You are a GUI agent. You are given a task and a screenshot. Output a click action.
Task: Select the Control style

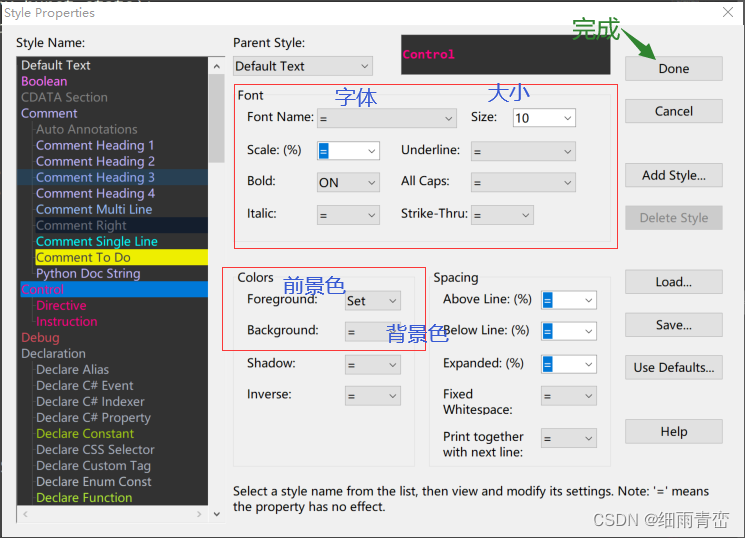point(114,289)
